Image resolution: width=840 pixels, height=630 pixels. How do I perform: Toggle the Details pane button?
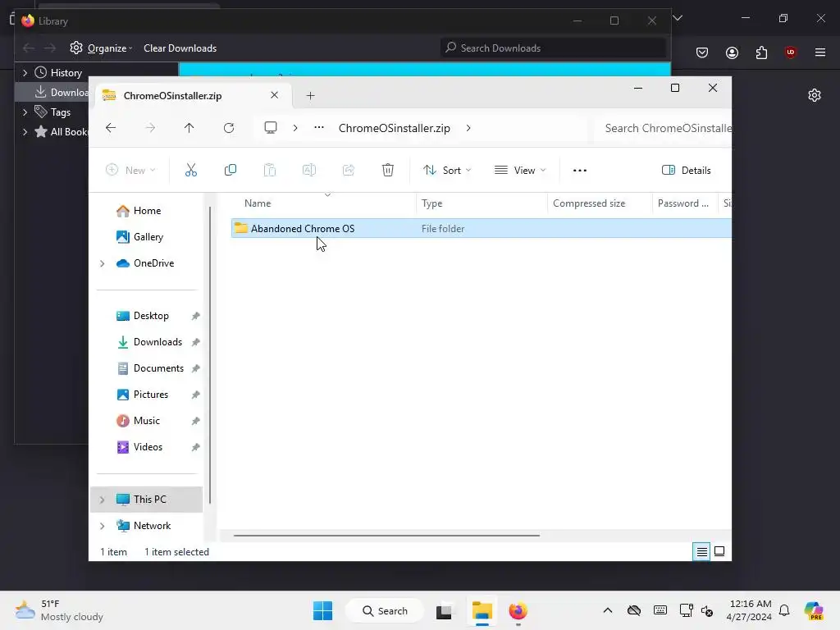(x=687, y=171)
